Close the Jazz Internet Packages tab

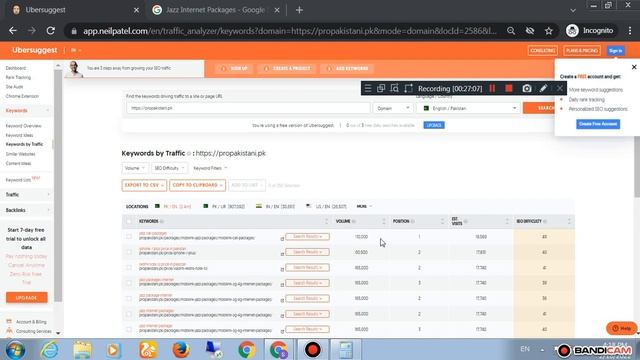[x=277, y=10]
